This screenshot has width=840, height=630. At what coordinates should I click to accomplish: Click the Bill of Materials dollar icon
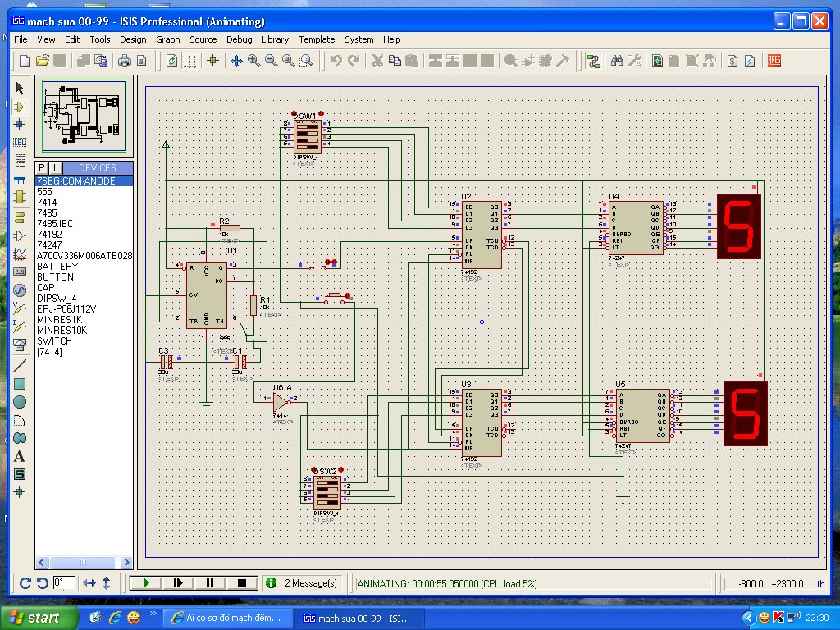coord(733,61)
